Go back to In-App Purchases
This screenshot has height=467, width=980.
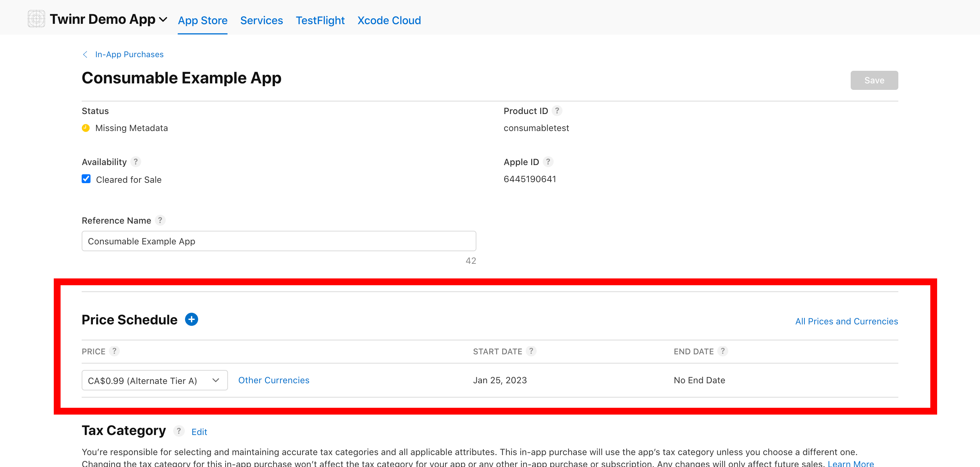click(129, 54)
